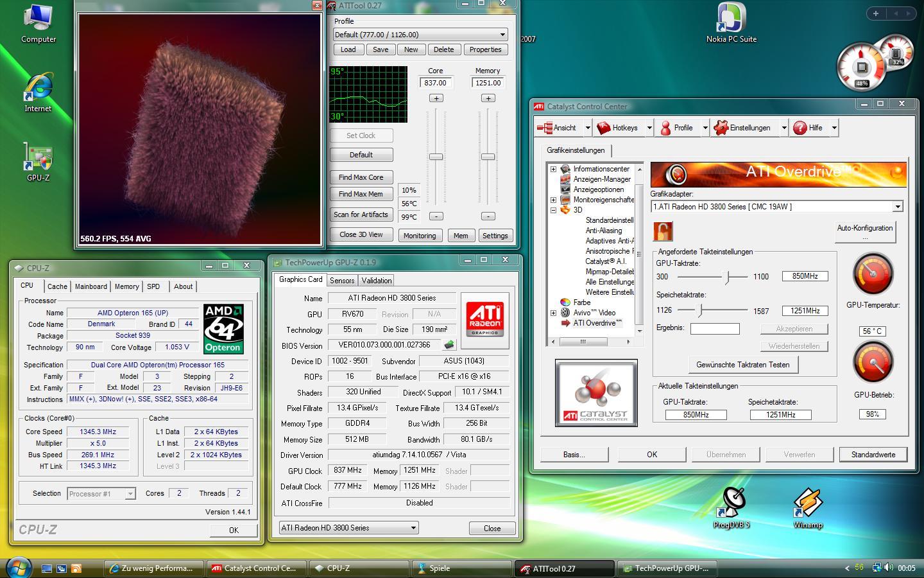Open the Grafikadapter dropdown list
The image size is (924, 578).
[x=897, y=207]
